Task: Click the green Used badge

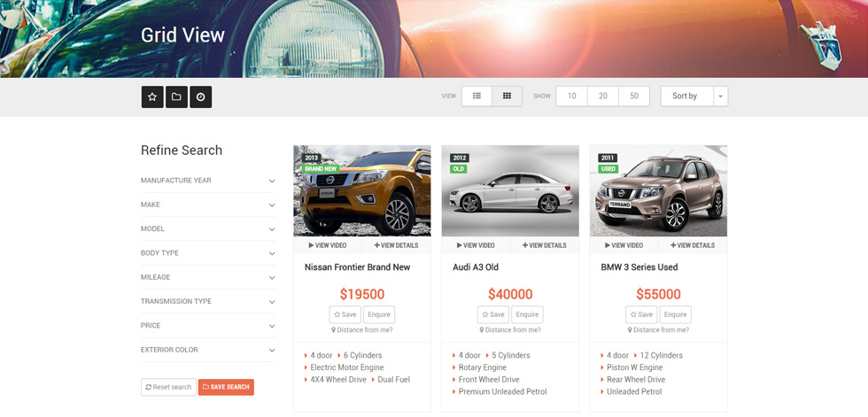Action: [608, 169]
